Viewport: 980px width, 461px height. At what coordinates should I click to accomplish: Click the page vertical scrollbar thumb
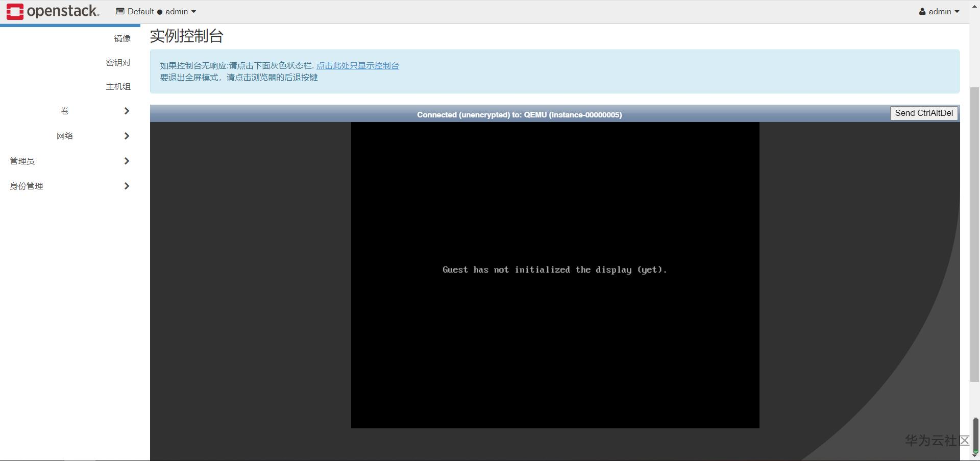tap(974, 234)
